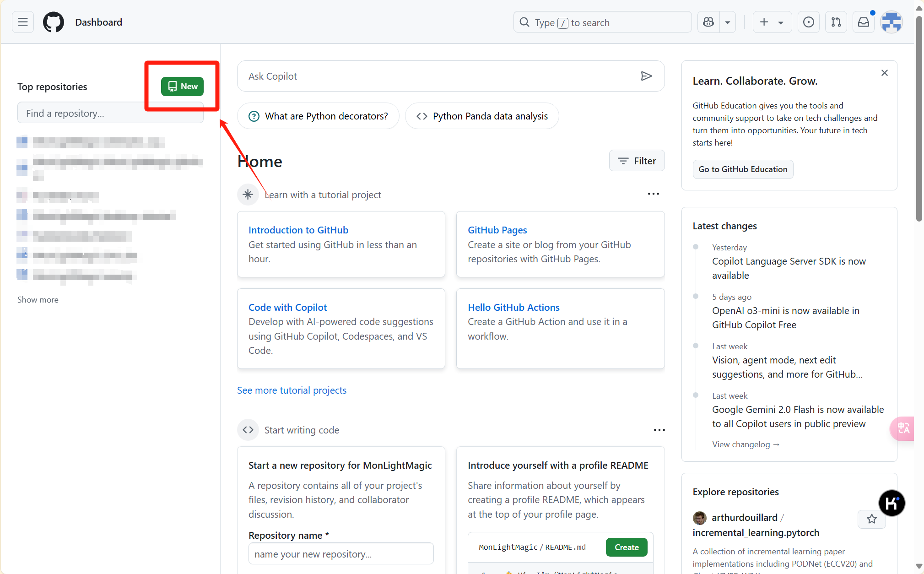The image size is (924, 574).
Task: Click the pink translate floating icon
Action: [902, 428]
